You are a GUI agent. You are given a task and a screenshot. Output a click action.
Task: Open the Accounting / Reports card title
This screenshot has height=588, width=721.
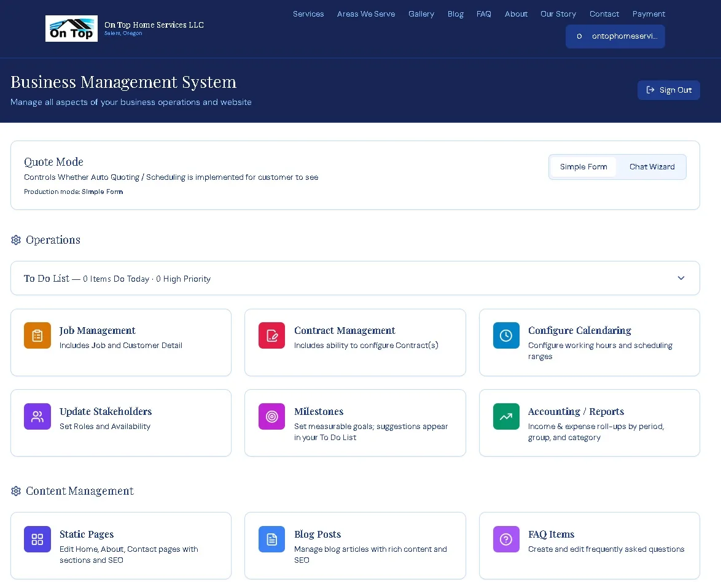[575, 411]
